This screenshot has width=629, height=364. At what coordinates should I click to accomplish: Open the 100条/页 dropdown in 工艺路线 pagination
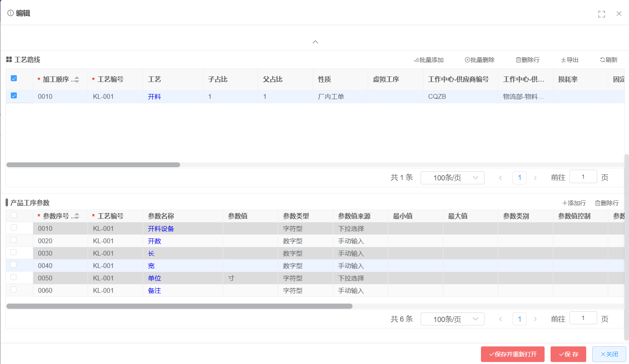tap(453, 178)
